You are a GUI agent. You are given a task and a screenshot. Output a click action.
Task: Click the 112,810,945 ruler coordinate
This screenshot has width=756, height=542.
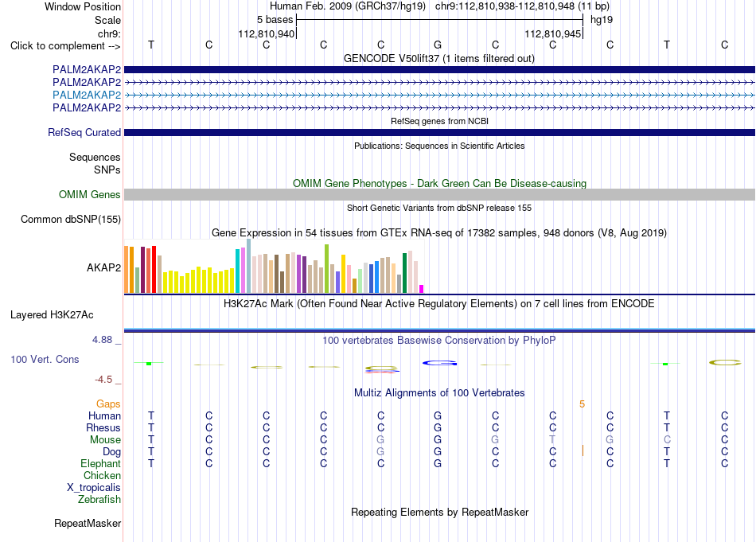[x=552, y=33]
